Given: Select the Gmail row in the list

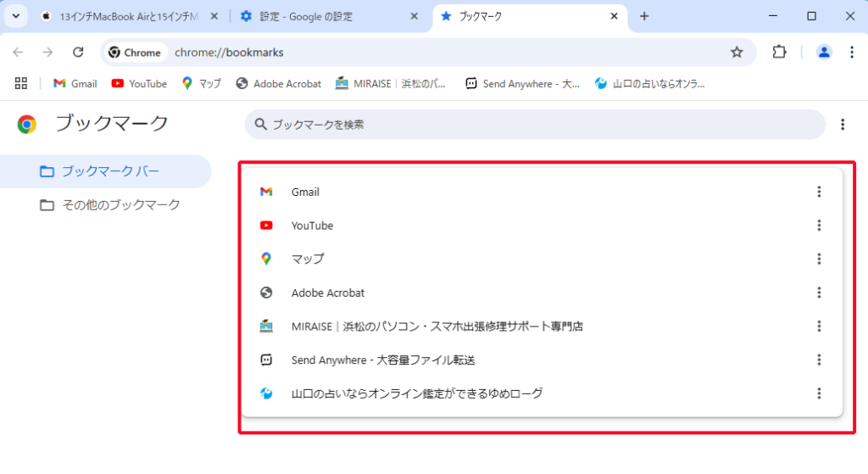Looking at the screenshot, I should click(542, 192).
